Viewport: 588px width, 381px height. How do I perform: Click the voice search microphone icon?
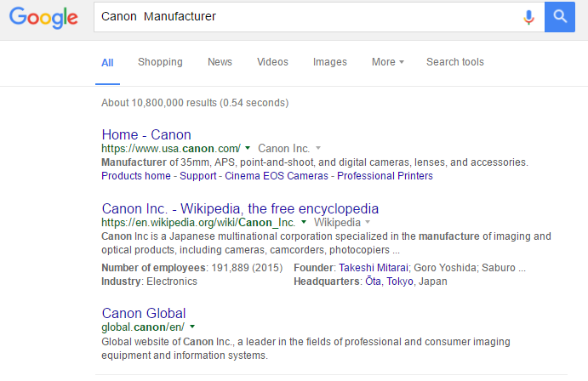[x=528, y=17]
